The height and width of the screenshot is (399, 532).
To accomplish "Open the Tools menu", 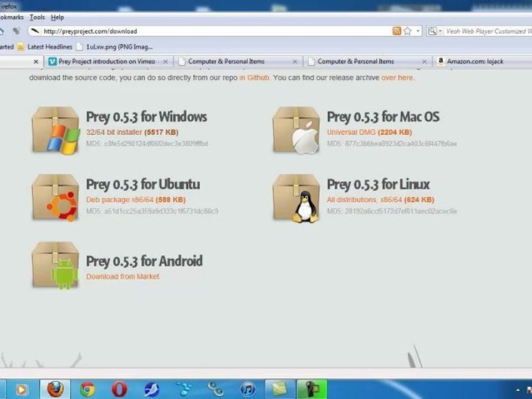I will pyautogui.click(x=37, y=17).
